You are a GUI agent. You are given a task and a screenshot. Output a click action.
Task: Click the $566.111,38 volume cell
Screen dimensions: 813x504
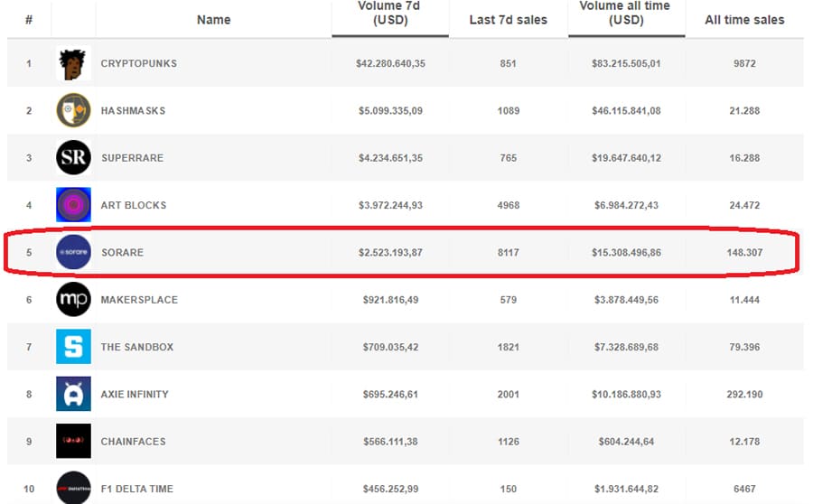tap(390, 441)
